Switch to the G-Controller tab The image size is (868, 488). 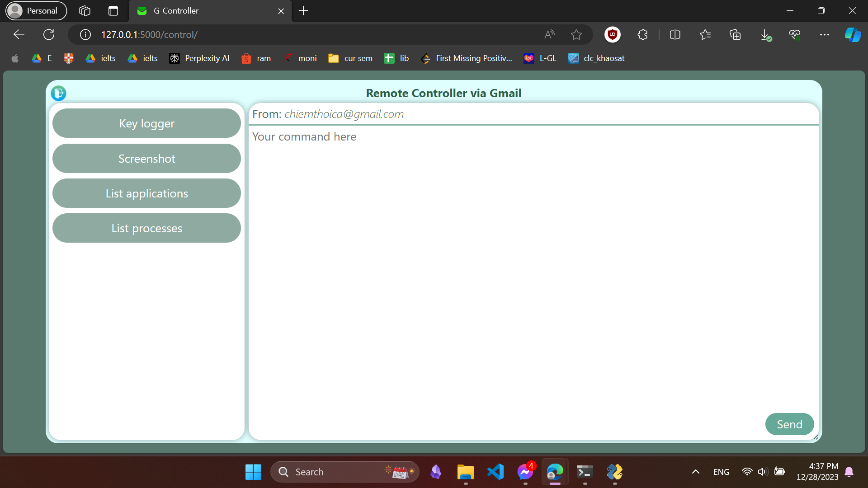[x=203, y=11]
